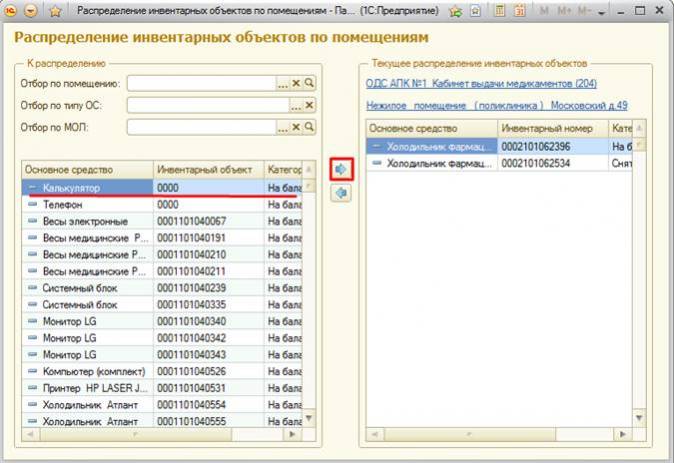Click the left arrow to remove from room
Viewport: 674px width, 463px height.
(341, 193)
